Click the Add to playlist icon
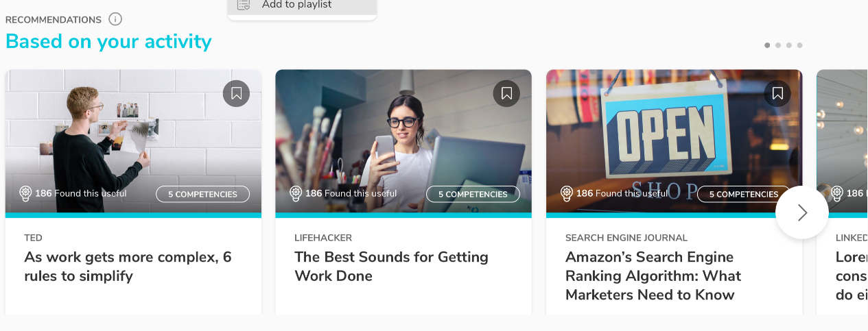 (244, 5)
